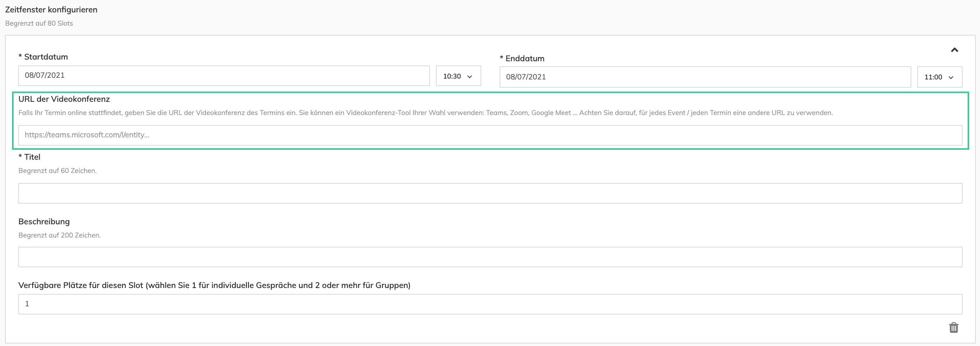The height and width of the screenshot is (346, 980).
Task: Click the "Verfügbare Plätze für diesen Slot" label
Action: point(214,286)
